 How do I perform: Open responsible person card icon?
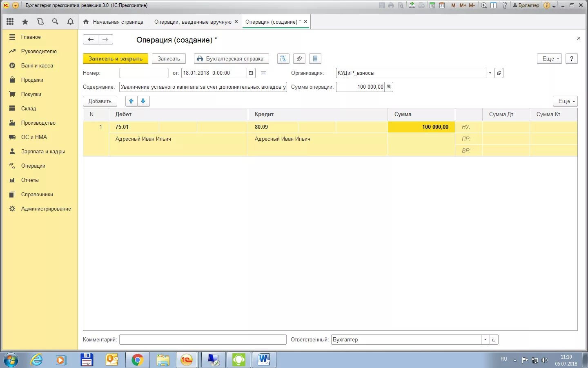coord(494,339)
